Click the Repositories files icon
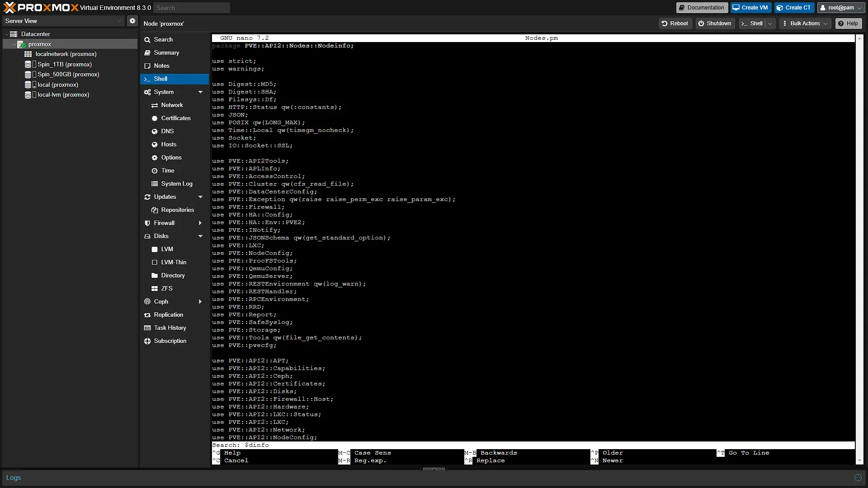This screenshot has width=868, height=488. click(155, 210)
